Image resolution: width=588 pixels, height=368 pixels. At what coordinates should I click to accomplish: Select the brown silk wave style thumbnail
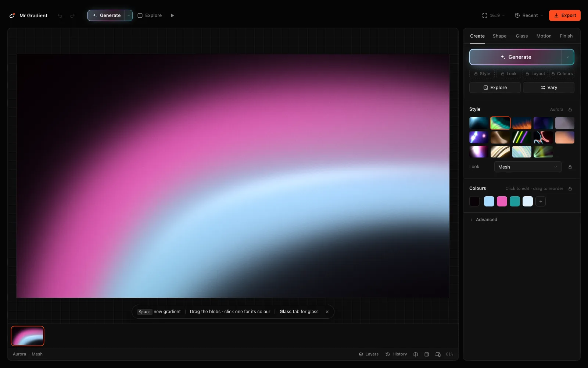pyautogui.click(x=500, y=137)
